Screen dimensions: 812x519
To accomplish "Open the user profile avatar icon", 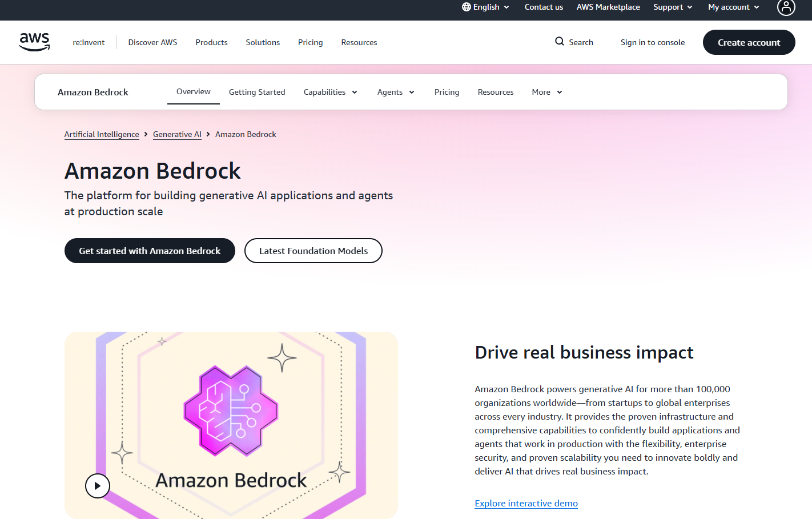I will [x=786, y=7].
